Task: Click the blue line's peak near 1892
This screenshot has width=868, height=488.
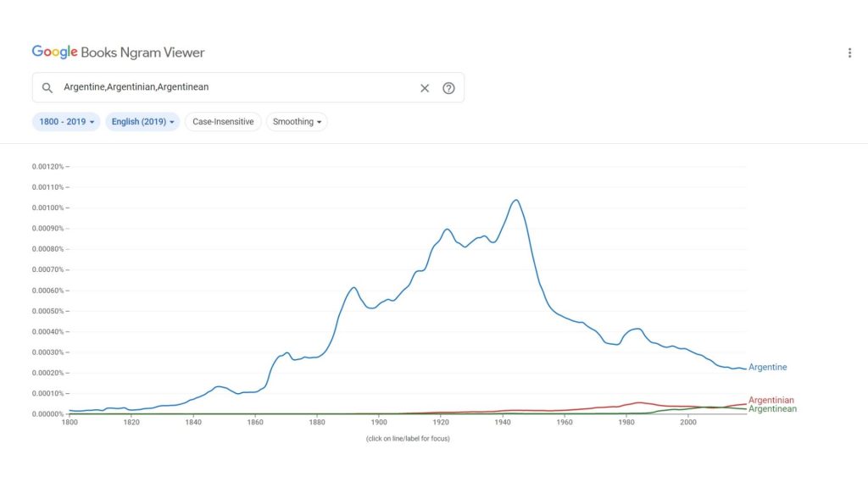Action: point(353,288)
